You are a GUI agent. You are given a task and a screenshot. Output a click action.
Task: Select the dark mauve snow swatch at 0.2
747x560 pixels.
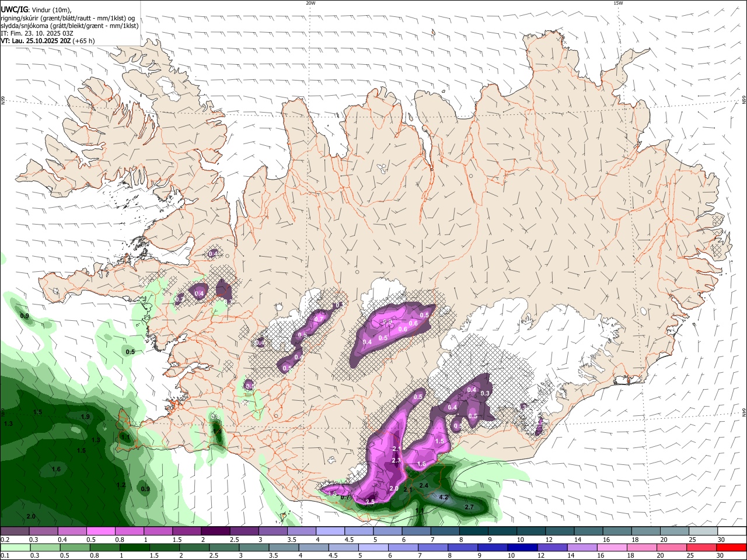pyautogui.click(x=15, y=531)
